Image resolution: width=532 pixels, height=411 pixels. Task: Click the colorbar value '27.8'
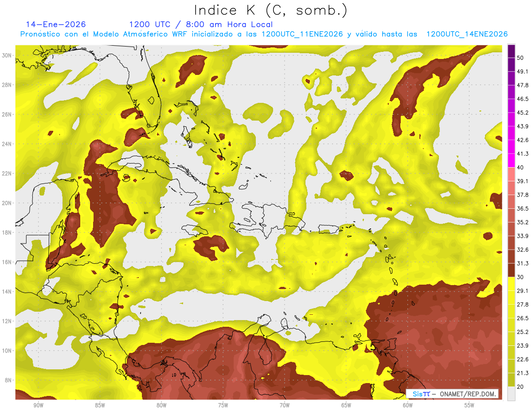(523, 305)
